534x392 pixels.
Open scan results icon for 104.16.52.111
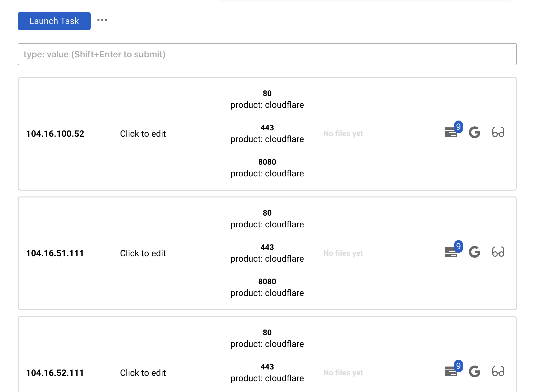tap(451, 372)
